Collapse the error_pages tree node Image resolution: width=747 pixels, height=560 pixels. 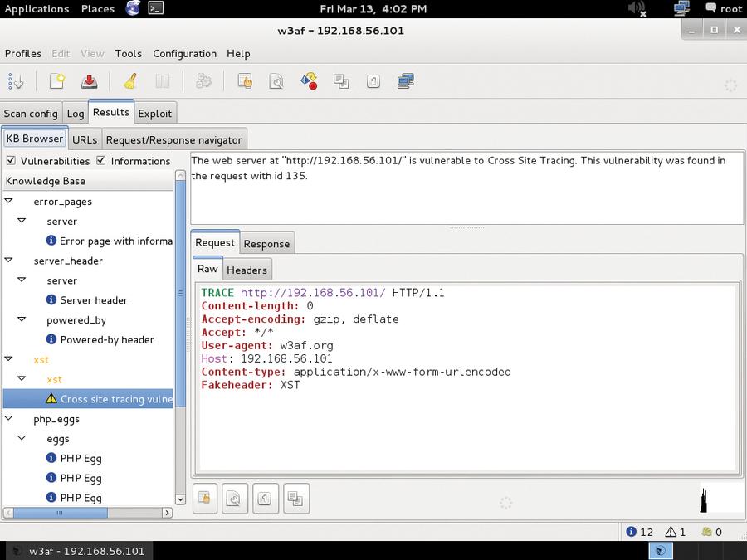pyautogui.click(x=8, y=201)
